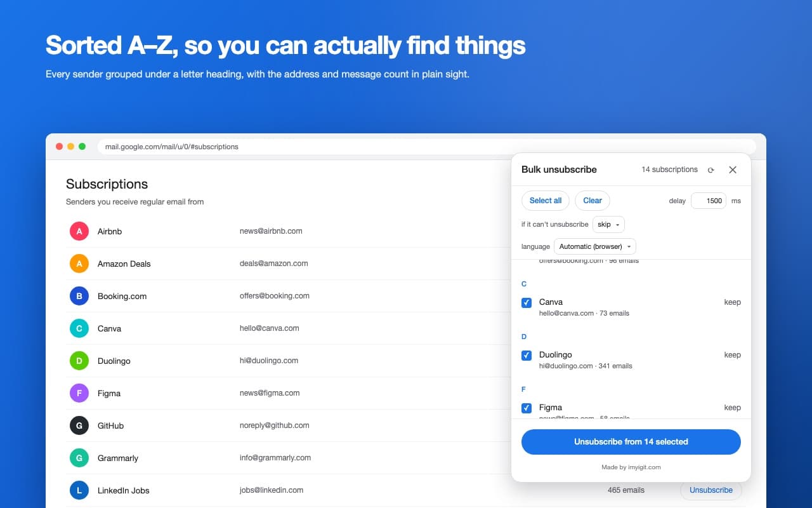Click the noreply@github.com address

coord(275,425)
